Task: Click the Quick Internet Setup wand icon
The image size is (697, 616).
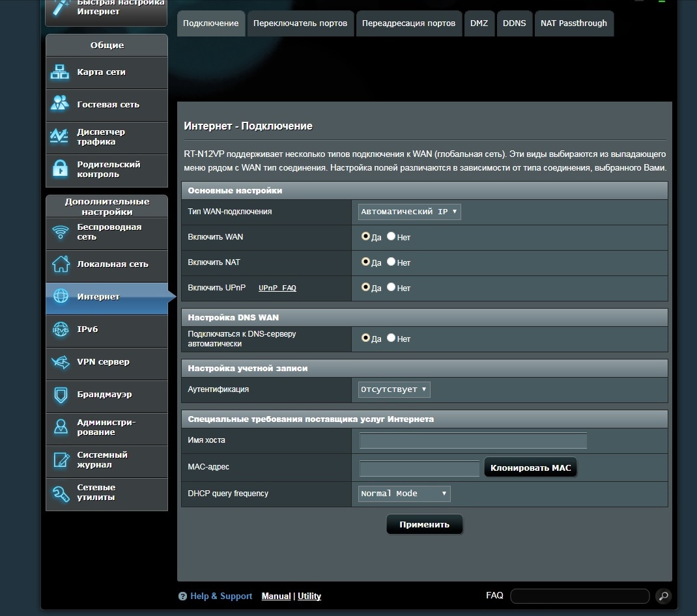Action: pos(61,7)
